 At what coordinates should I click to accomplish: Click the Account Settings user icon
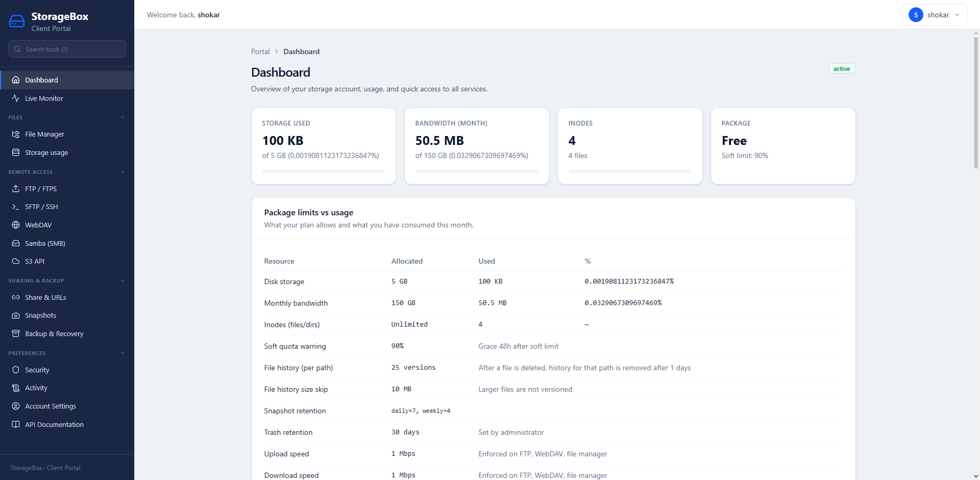click(16, 406)
